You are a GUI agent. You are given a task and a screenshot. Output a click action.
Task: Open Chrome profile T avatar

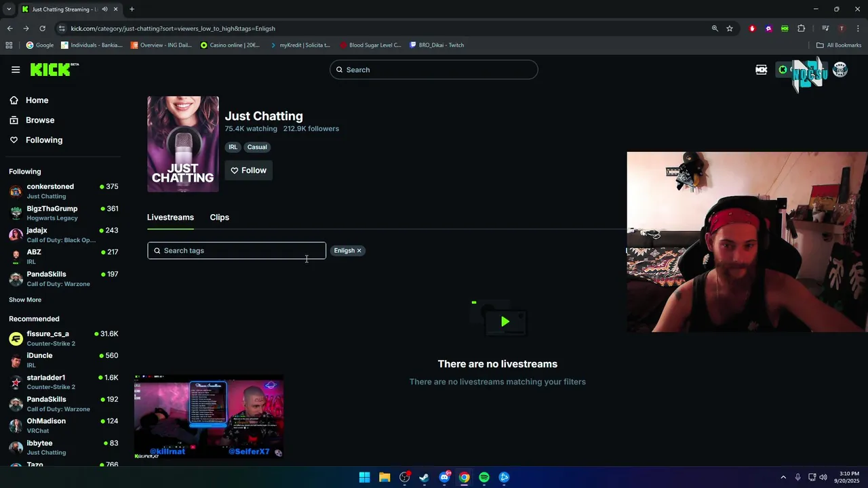click(x=842, y=28)
